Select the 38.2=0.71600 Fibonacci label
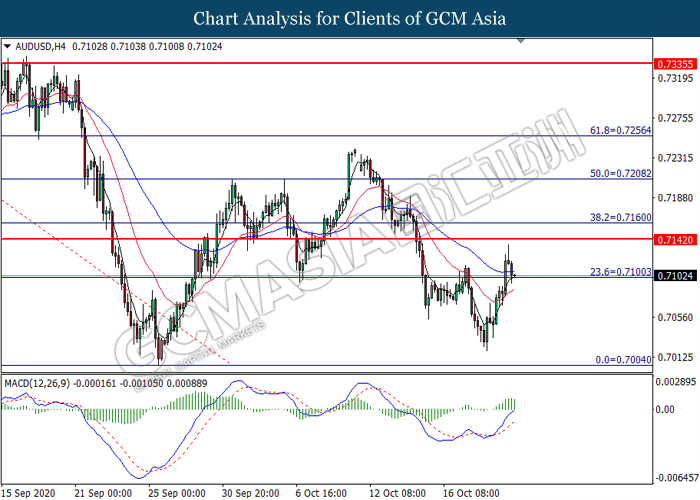The height and width of the screenshot is (500, 700). 621,217
